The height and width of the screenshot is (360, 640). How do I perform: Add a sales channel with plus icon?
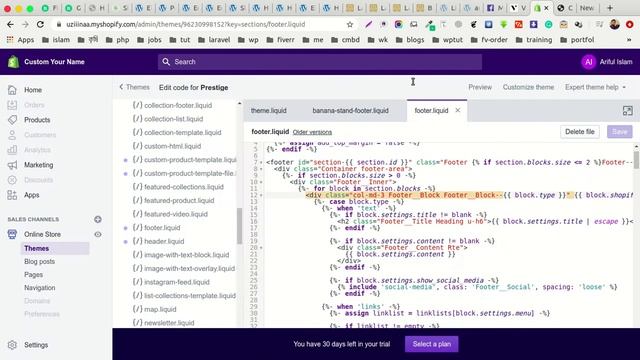coord(98,219)
